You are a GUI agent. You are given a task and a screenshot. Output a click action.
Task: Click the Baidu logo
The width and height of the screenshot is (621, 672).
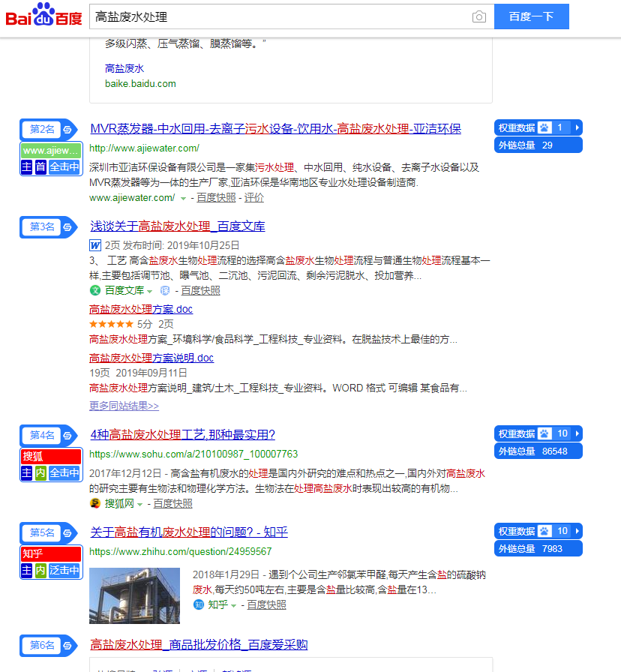tap(43, 15)
